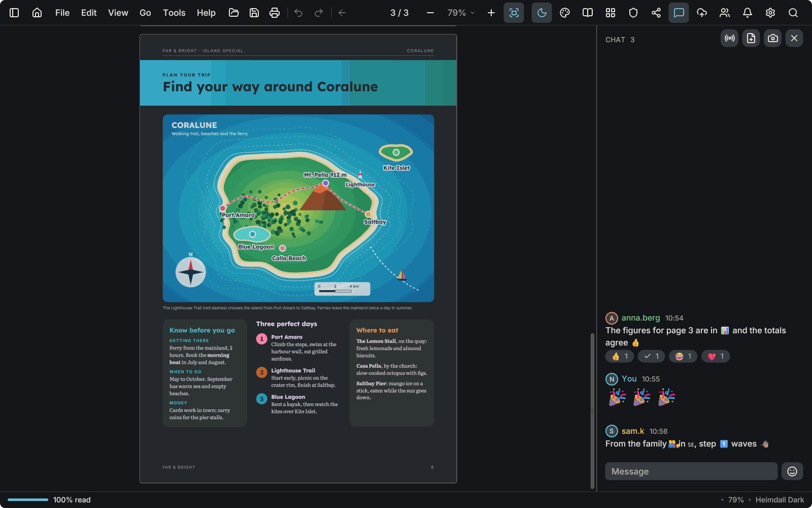Open file with the folder icon
The width and height of the screenshot is (812, 508).
click(x=234, y=13)
